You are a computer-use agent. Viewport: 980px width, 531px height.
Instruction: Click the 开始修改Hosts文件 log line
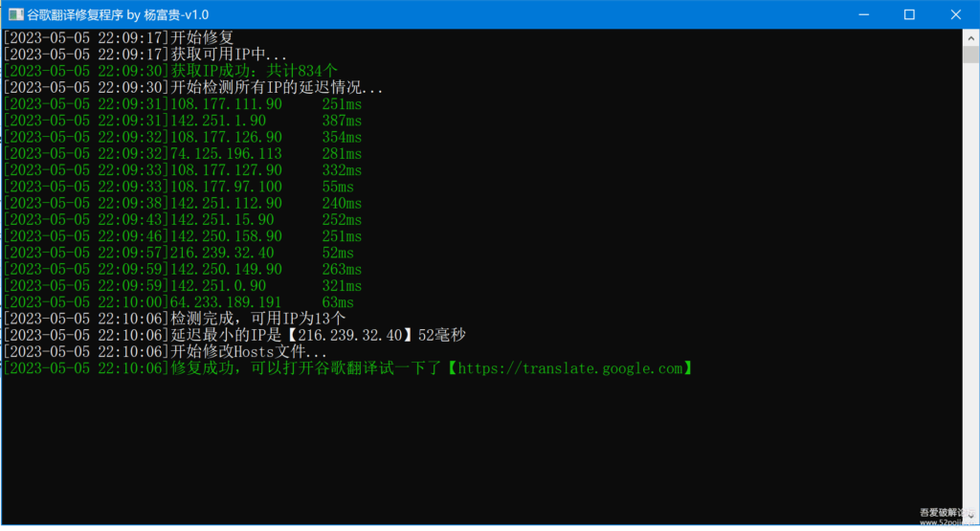pyautogui.click(x=249, y=351)
